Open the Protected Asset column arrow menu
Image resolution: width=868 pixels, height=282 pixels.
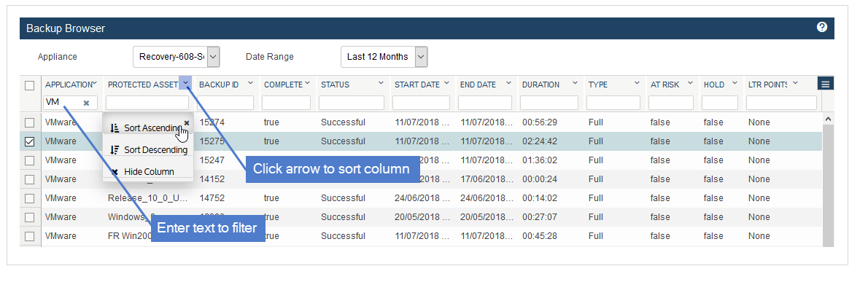[185, 84]
